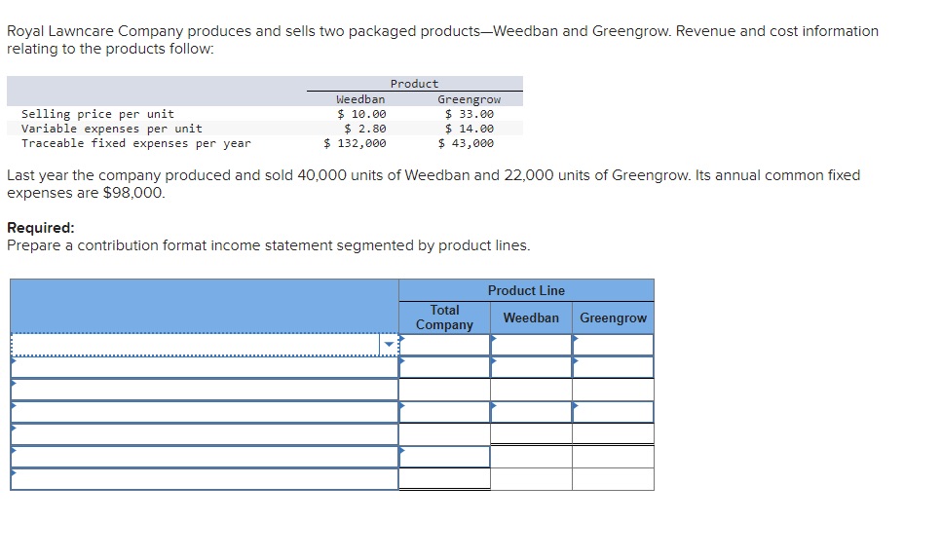Click second row label field

(x=205, y=367)
